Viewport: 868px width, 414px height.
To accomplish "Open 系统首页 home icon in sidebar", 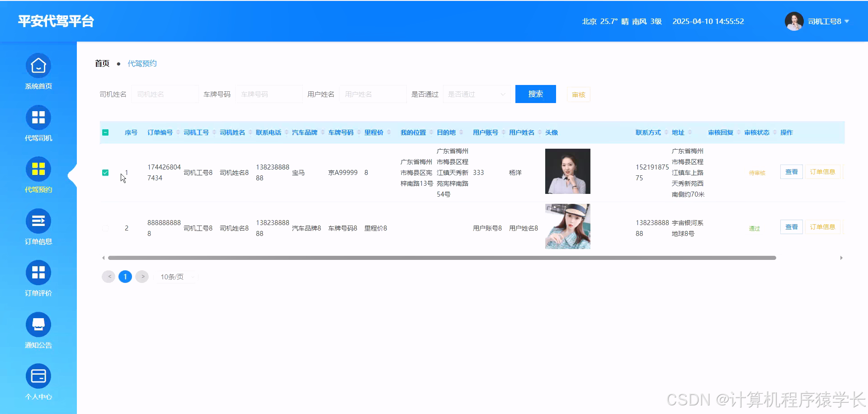I will pos(38,66).
